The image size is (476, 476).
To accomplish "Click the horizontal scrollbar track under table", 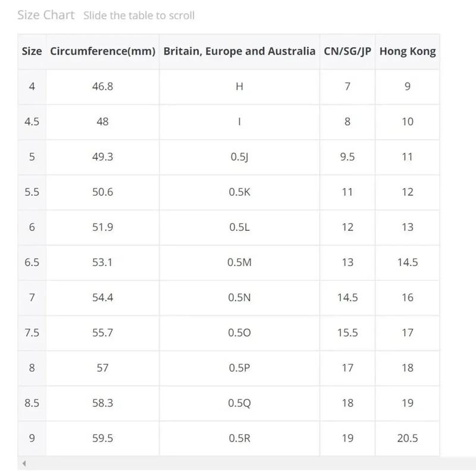I will pos(247,464).
